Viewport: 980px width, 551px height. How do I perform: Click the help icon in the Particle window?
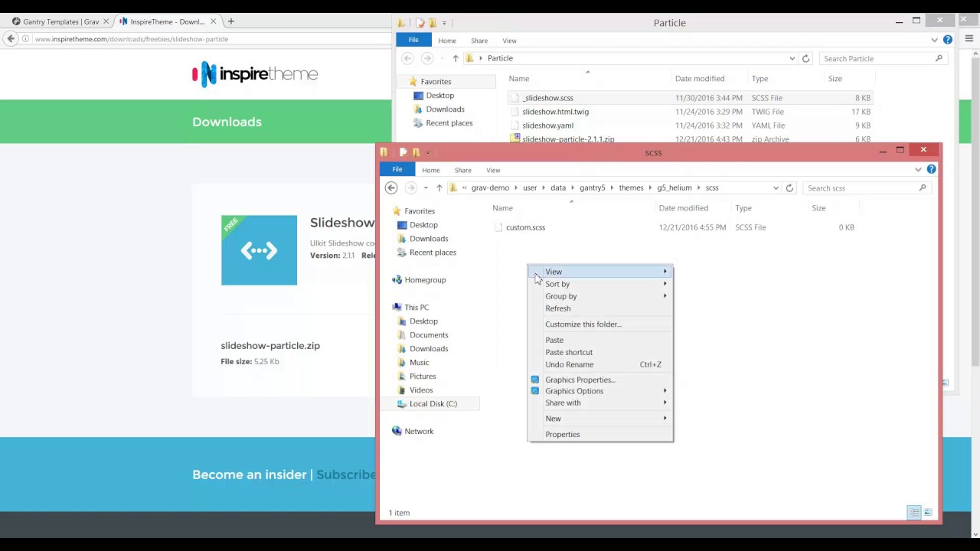click(947, 40)
